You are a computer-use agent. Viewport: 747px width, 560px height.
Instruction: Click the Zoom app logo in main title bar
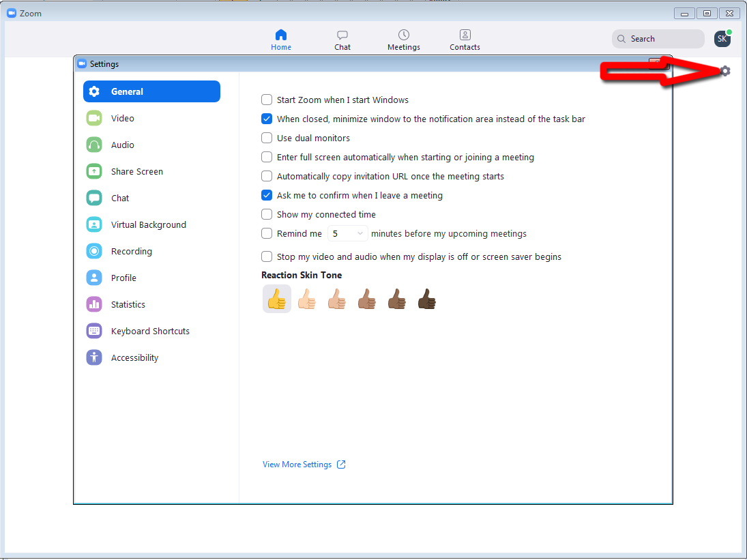(x=12, y=14)
